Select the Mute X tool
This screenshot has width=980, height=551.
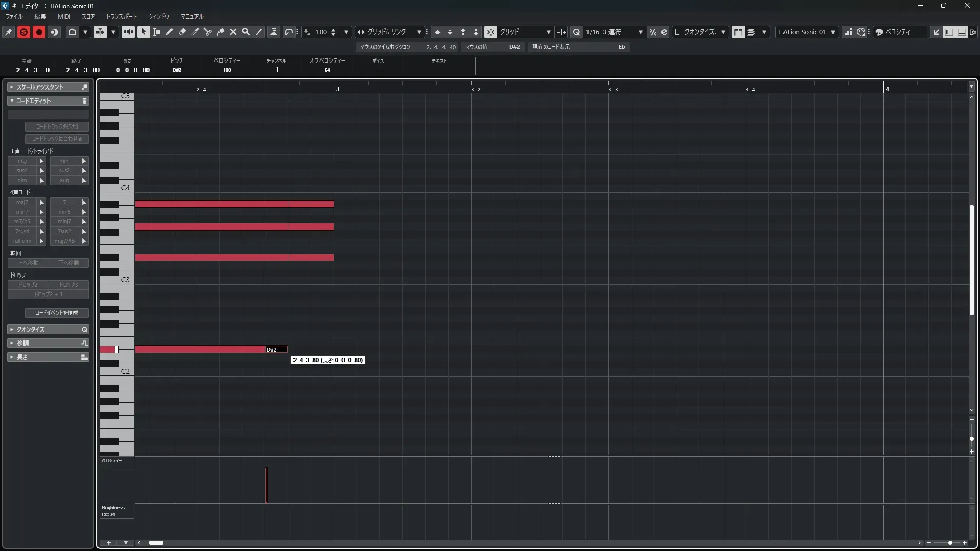pyautogui.click(x=233, y=32)
